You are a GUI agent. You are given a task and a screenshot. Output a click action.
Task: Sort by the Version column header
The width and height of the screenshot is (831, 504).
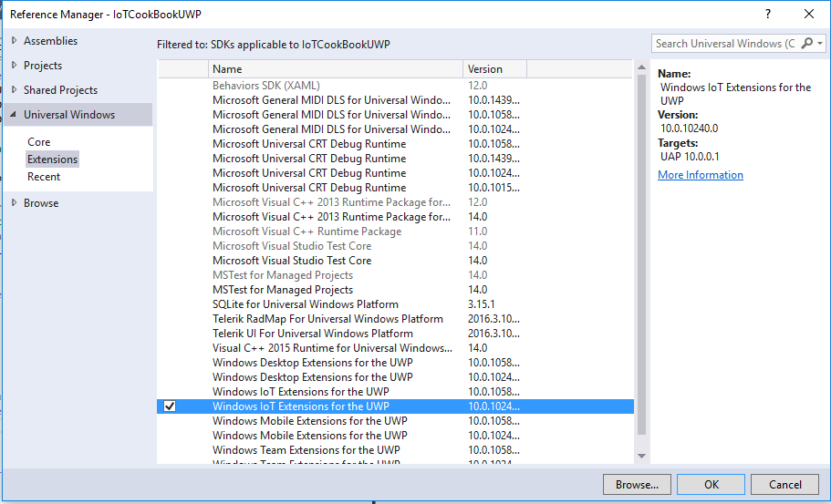tap(493, 69)
